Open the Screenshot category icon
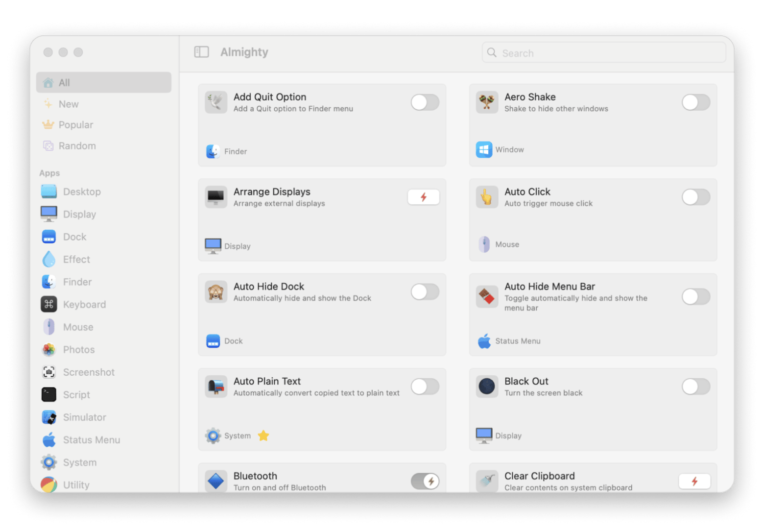This screenshot has height=532, width=764. [x=49, y=372]
